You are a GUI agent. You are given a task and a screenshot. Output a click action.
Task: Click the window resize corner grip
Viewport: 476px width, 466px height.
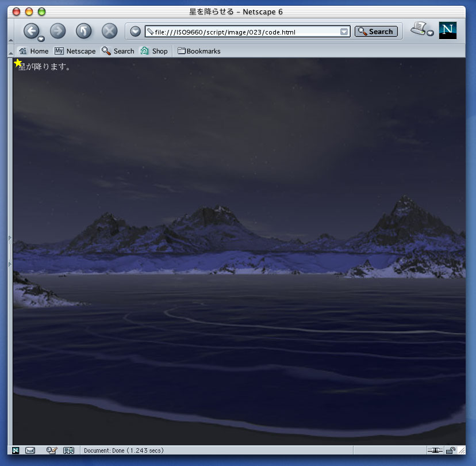click(462, 450)
